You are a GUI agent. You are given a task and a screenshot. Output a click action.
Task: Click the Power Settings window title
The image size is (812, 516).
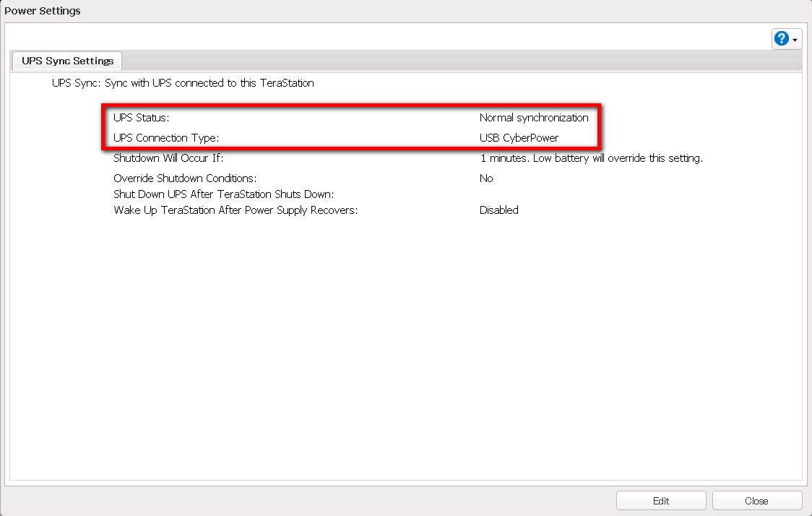click(43, 11)
